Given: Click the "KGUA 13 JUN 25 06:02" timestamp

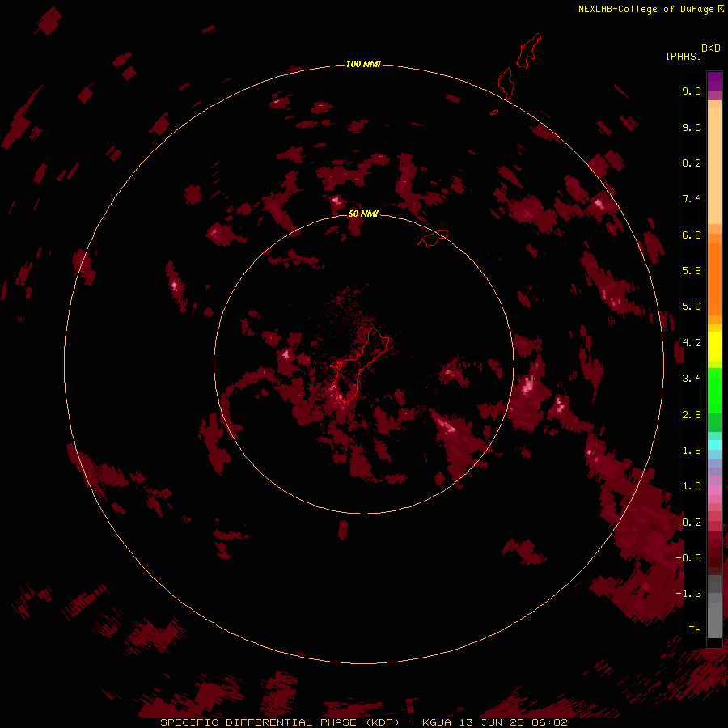Looking at the screenshot, I should tap(495, 722).
